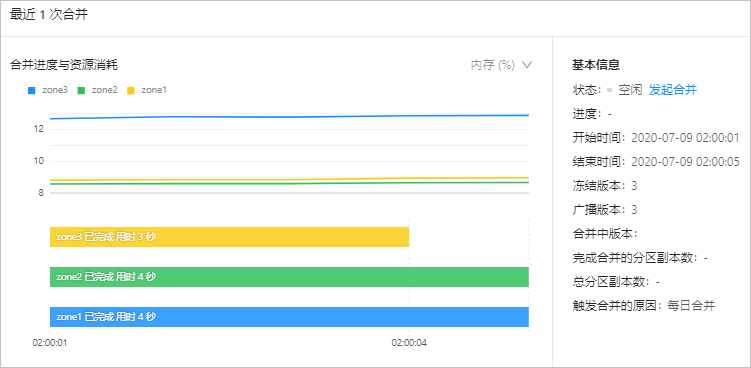Toggle zone2 series via legend label
Screen dimensions: 751x368
pyautogui.click(x=104, y=90)
